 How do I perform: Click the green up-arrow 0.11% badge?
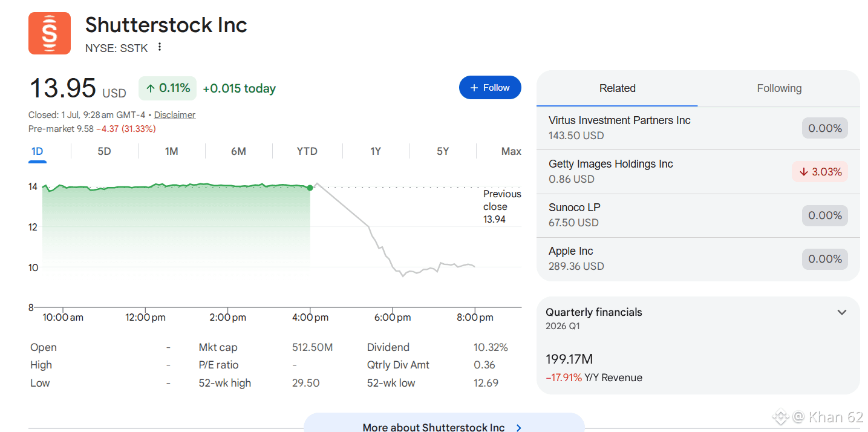pyautogui.click(x=168, y=88)
